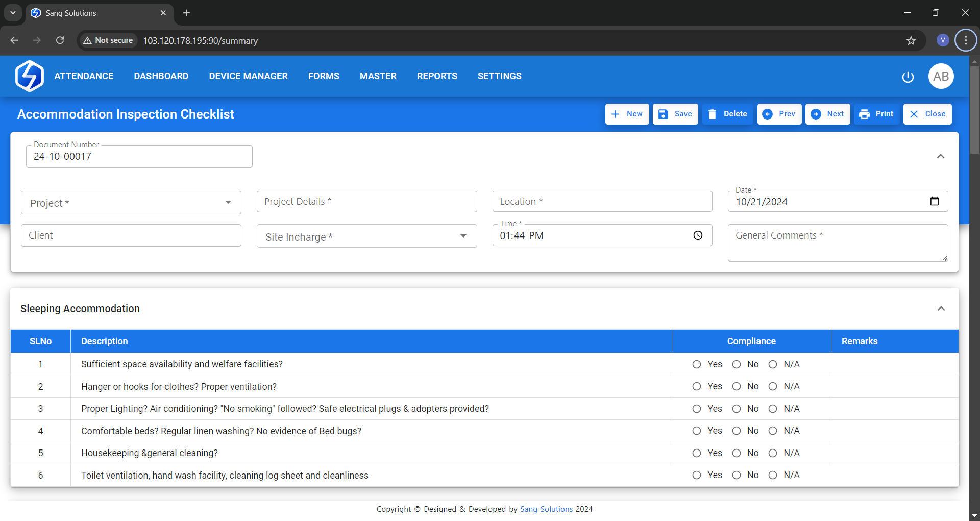Click the Save button
The image size is (980, 521).
[675, 114]
